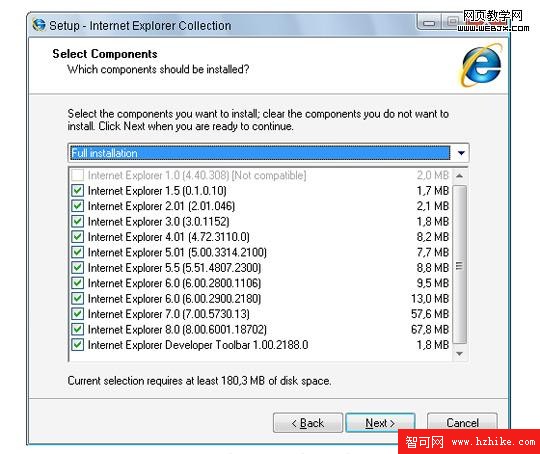
Task: Uncheck Internet Explorer 8.0 (8.00.6001.18702)
Action: pos(77,329)
